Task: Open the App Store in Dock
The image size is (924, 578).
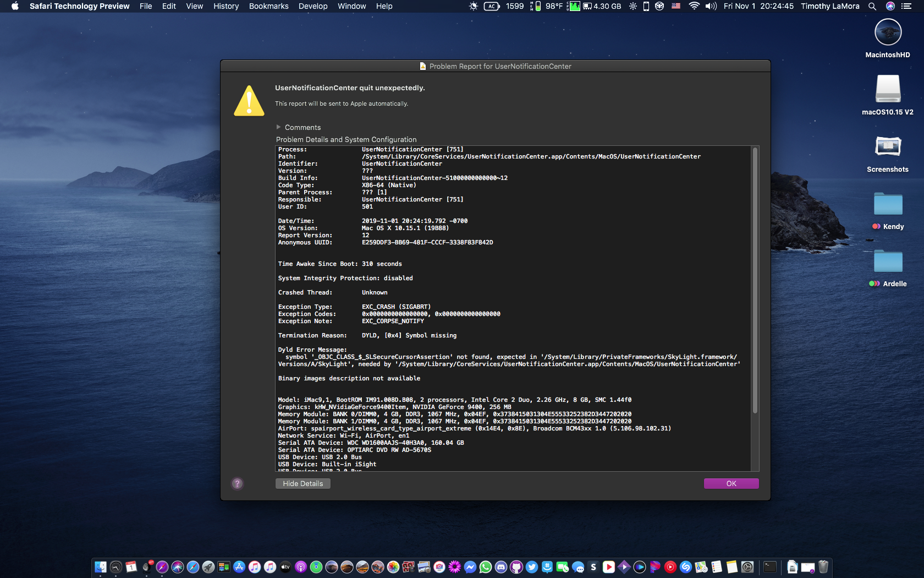Action: 239,567
